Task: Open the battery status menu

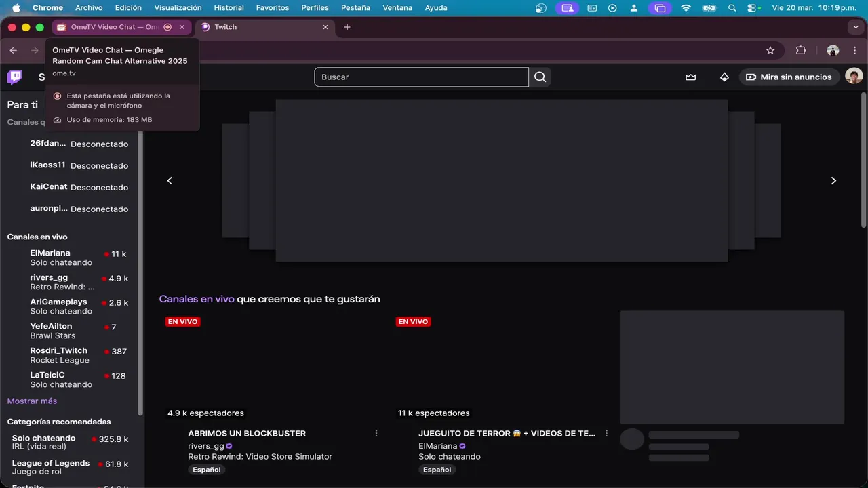Action: [x=709, y=7]
